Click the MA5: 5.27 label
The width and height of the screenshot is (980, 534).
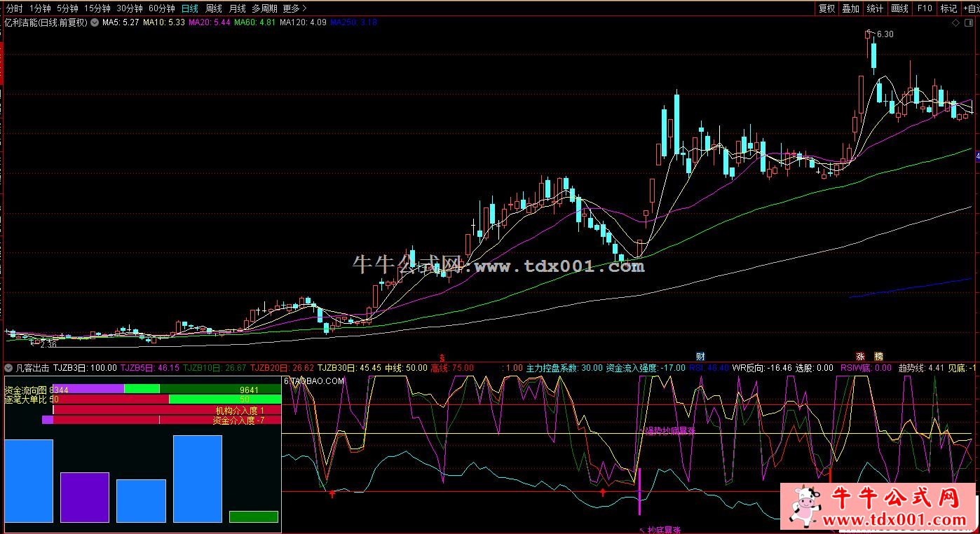click(x=121, y=22)
